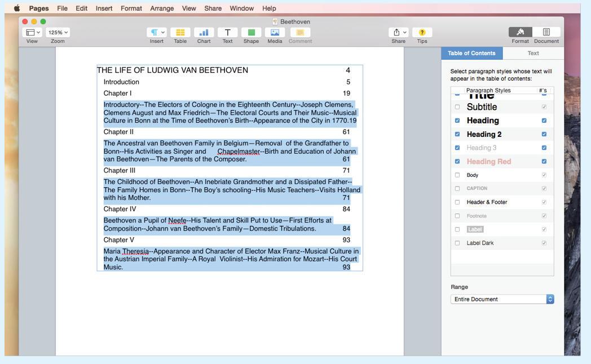Add a table with the Table icon
This screenshot has height=364, width=591.
pyautogui.click(x=180, y=32)
